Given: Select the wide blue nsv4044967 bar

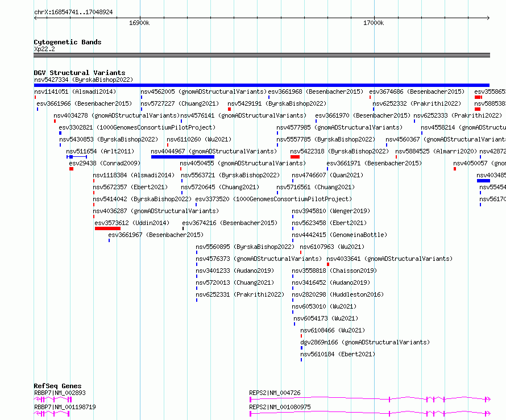Looking at the screenshot, I should coord(183,157).
